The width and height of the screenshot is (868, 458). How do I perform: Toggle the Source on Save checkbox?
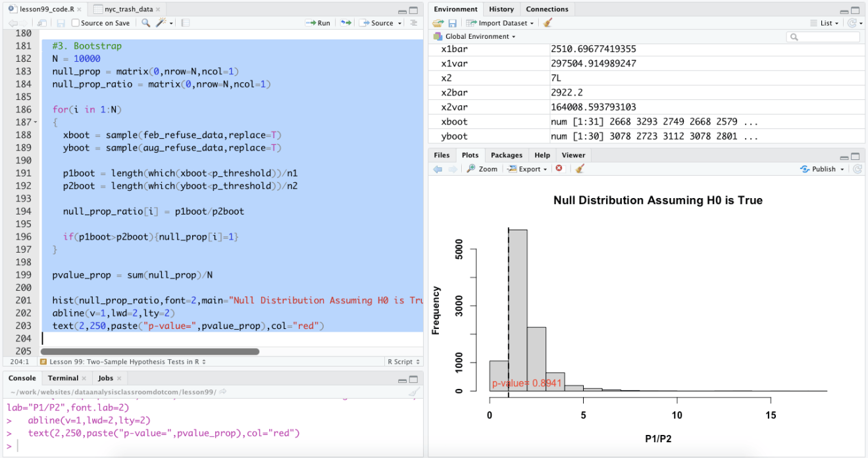click(x=75, y=23)
